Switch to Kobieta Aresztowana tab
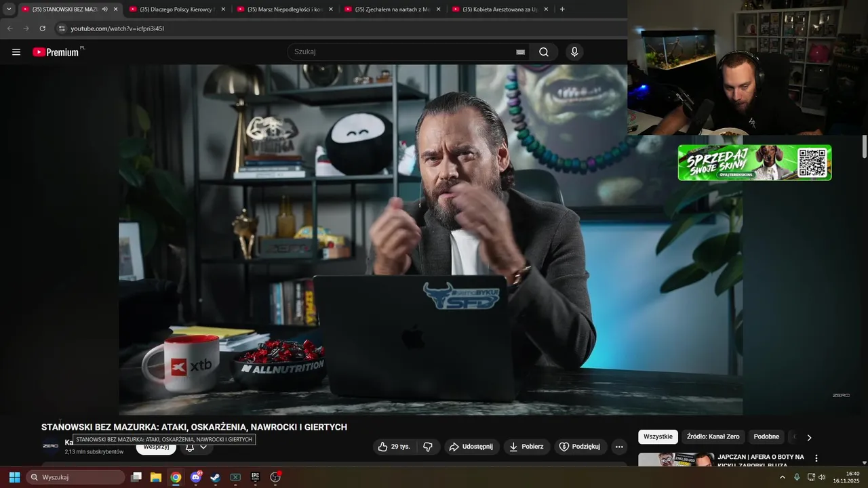The image size is (868, 488). click(500, 9)
